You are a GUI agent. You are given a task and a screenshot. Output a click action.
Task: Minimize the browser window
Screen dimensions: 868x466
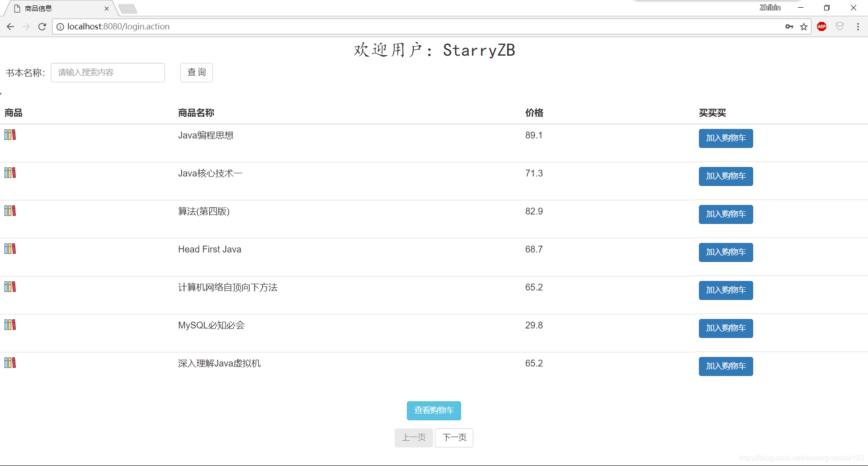pyautogui.click(x=801, y=8)
